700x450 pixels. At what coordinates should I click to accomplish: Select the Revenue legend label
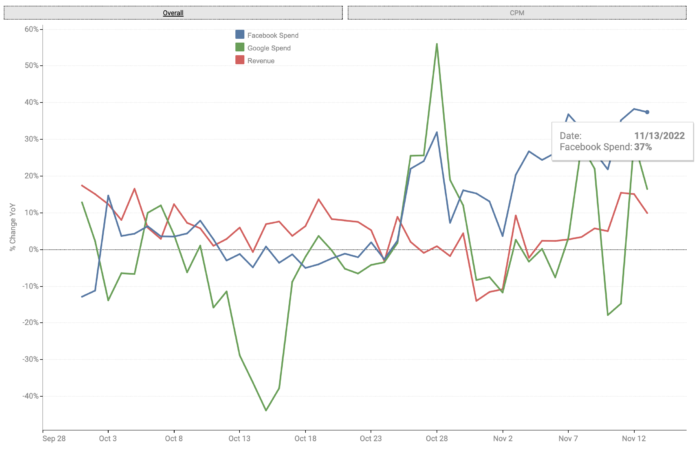pos(261,61)
